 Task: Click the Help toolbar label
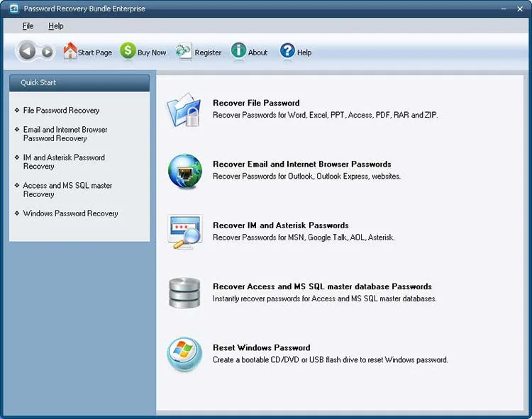pos(304,52)
